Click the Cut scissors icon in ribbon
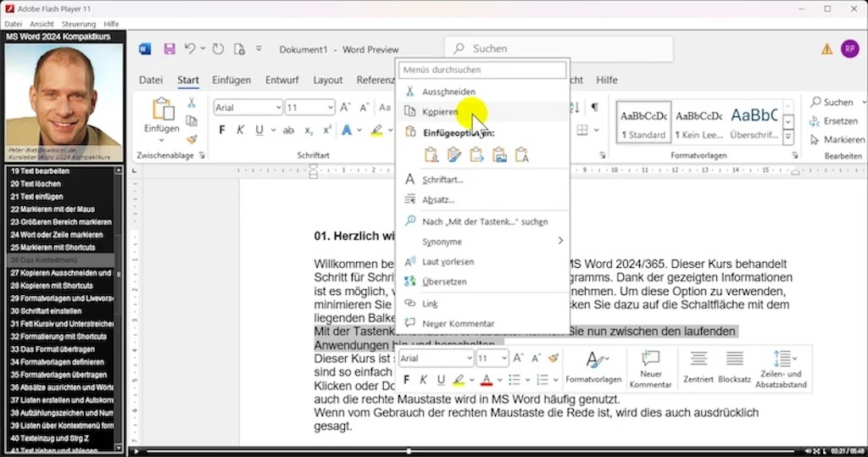The height and width of the screenshot is (457, 868). click(x=192, y=103)
